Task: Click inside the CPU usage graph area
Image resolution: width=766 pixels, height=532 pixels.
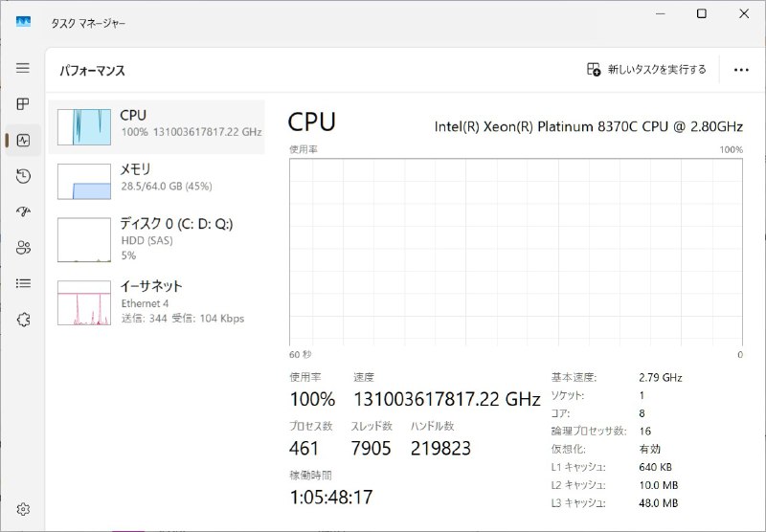Action: [516, 253]
